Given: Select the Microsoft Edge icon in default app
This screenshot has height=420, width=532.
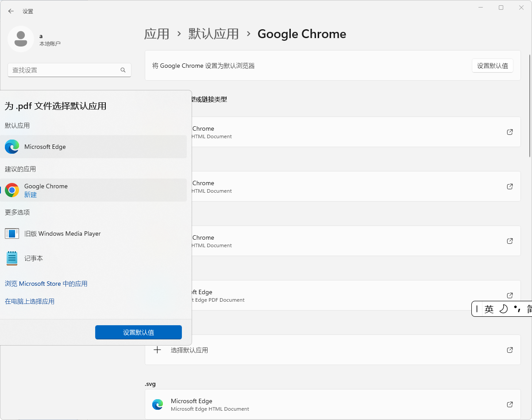Looking at the screenshot, I should point(12,147).
